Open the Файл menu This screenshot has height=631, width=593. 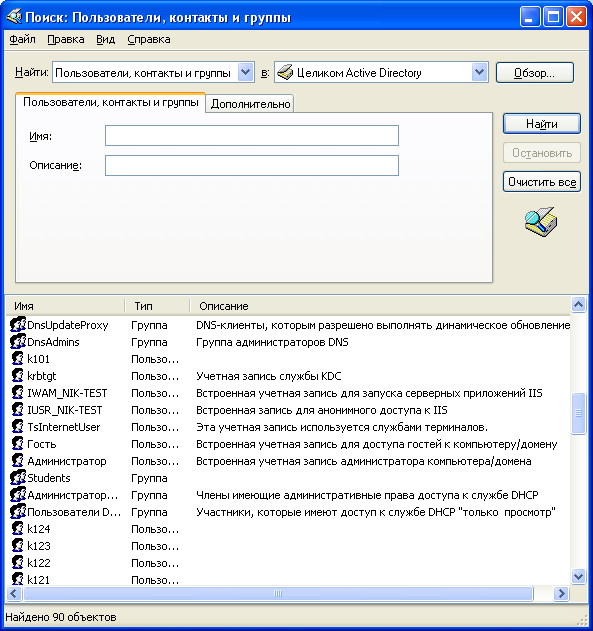[x=22, y=39]
